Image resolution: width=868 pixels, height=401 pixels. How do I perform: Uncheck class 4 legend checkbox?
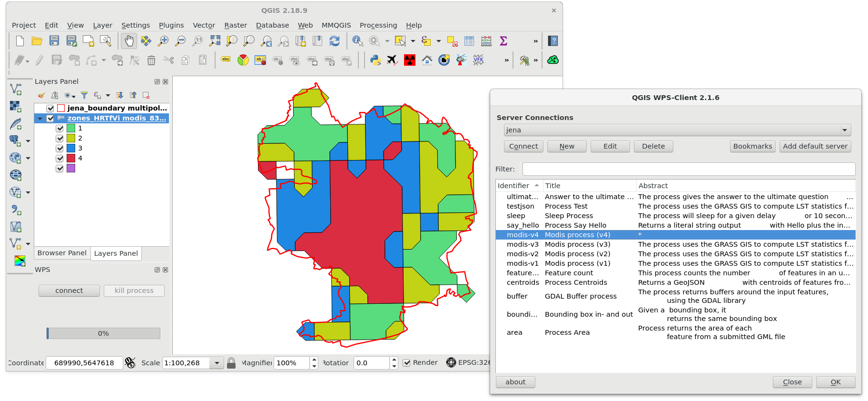(59, 158)
